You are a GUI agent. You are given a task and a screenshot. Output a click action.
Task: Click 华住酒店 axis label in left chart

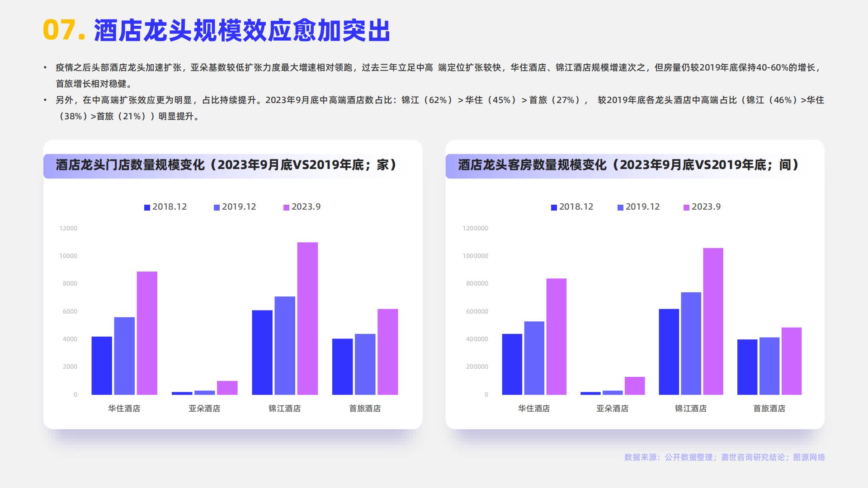click(124, 408)
